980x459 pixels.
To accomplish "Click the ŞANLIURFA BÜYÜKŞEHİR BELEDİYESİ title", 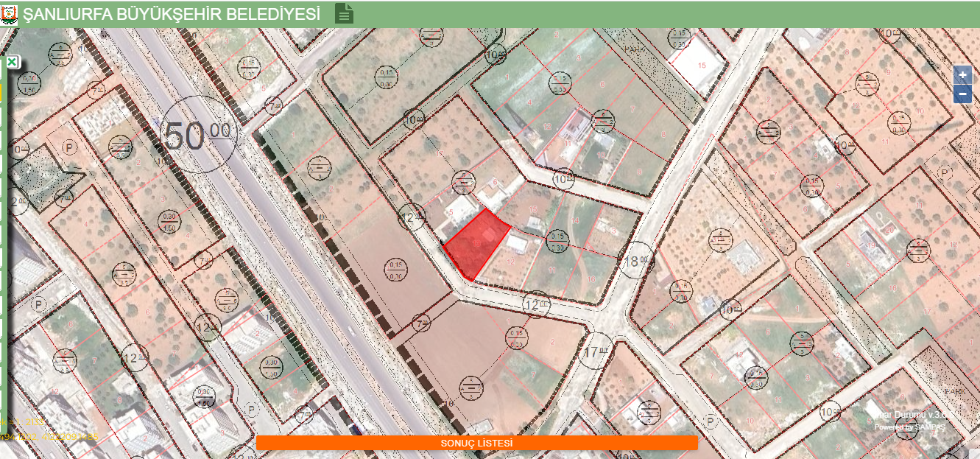I will (172, 14).
